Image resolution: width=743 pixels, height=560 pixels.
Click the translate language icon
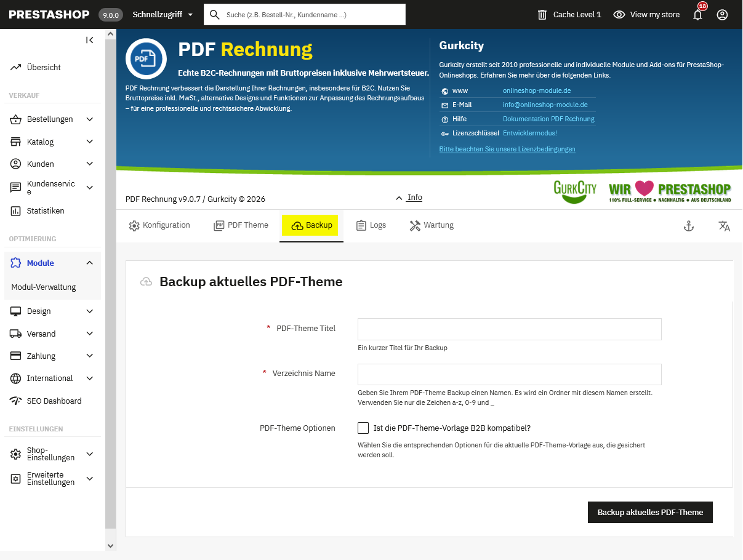pyautogui.click(x=725, y=226)
